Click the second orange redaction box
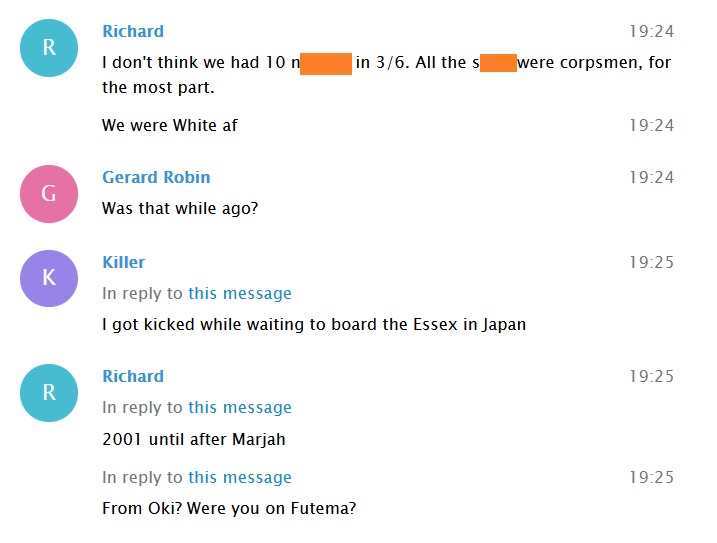The image size is (717, 543). (x=498, y=63)
